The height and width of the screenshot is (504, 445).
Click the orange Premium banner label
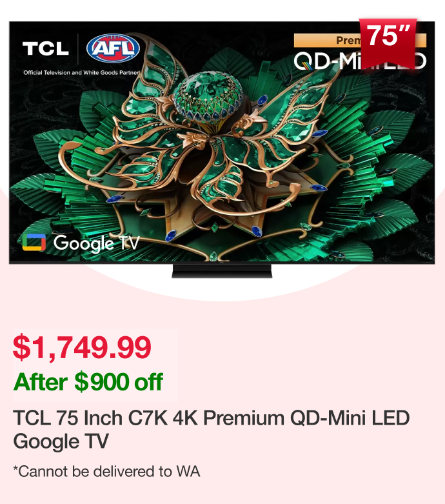click(x=360, y=41)
